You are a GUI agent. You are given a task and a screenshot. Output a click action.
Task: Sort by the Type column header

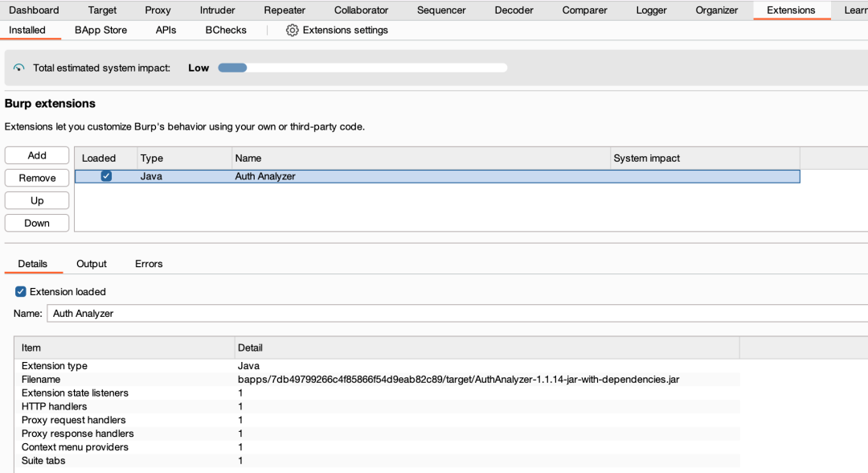pyautogui.click(x=184, y=158)
